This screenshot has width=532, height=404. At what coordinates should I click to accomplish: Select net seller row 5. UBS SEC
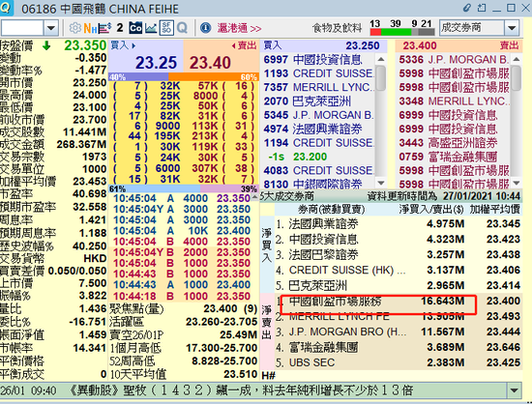[x=398, y=362]
